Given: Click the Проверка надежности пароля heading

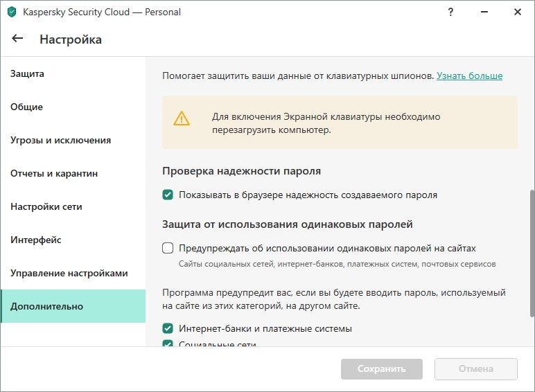Looking at the screenshot, I should click(x=242, y=171).
